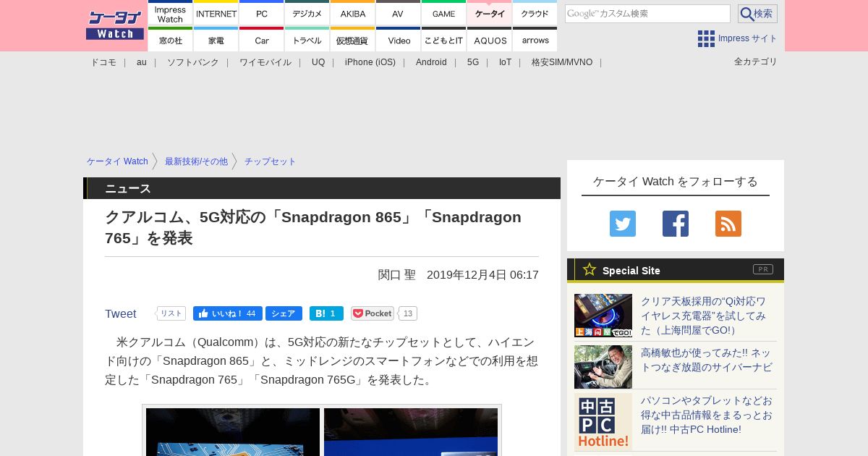Click the Hatena B! bookmark button

pyautogui.click(x=326, y=313)
